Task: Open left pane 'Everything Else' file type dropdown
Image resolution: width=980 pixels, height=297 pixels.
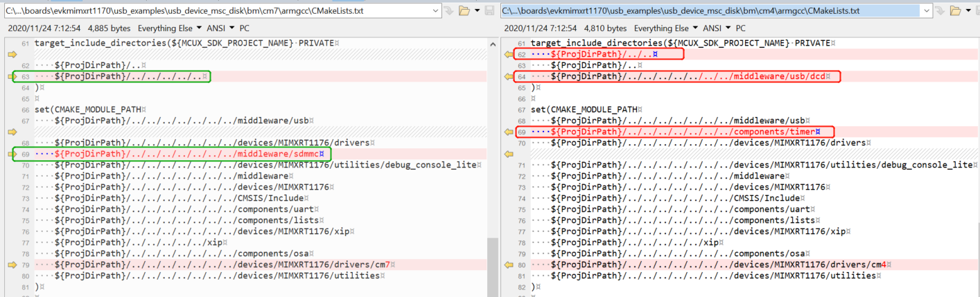Action: click(x=170, y=28)
